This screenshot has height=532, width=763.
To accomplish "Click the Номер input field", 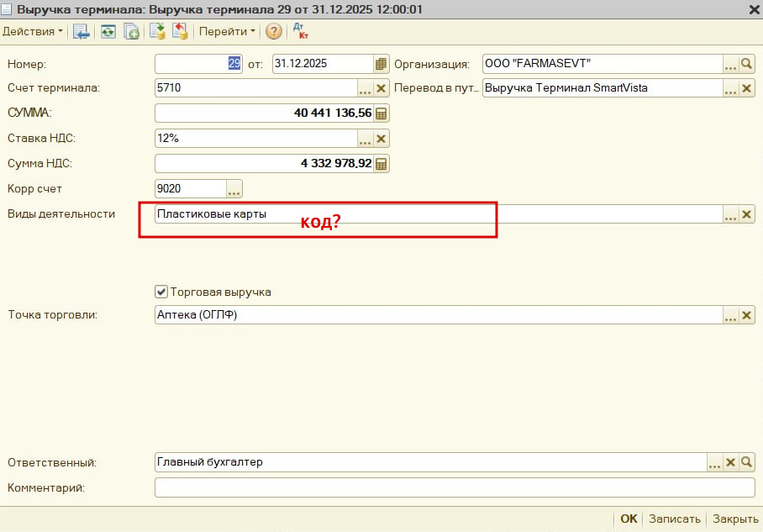I will coord(198,64).
